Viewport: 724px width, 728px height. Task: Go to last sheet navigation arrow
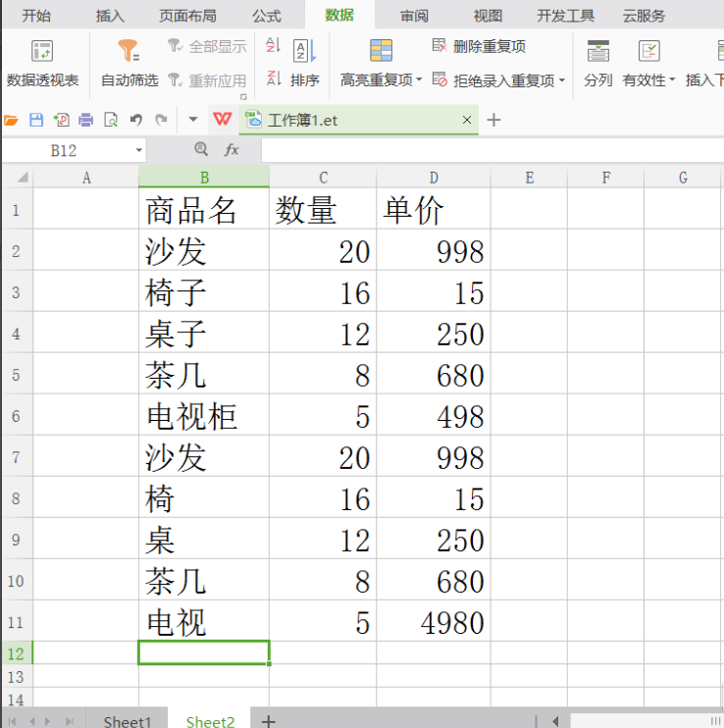(x=69, y=721)
